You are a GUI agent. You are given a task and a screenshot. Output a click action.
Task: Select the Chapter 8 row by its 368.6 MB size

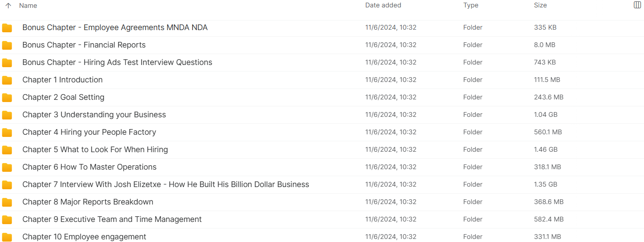549,202
